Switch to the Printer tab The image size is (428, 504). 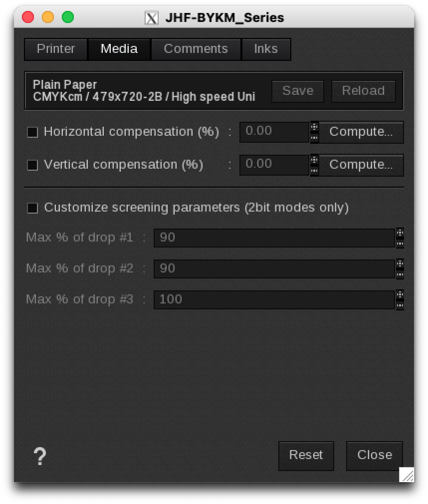click(x=56, y=49)
